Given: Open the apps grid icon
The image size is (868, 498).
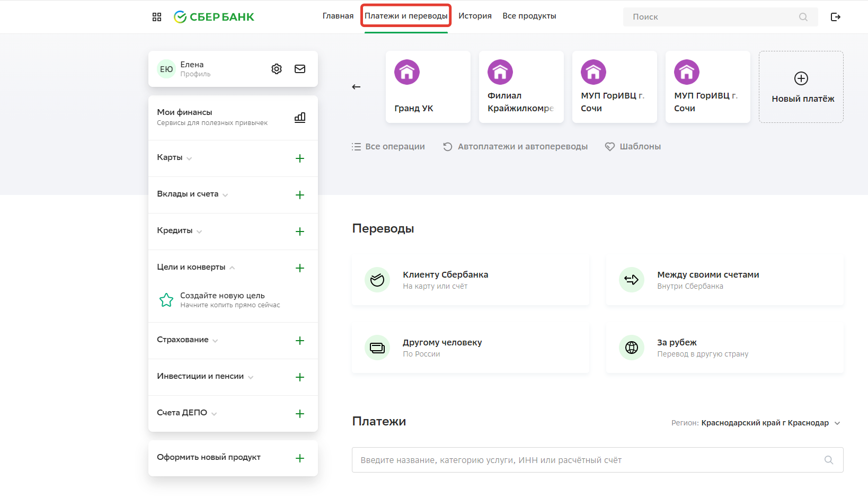Looking at the screenshot, I should point(157,17).
